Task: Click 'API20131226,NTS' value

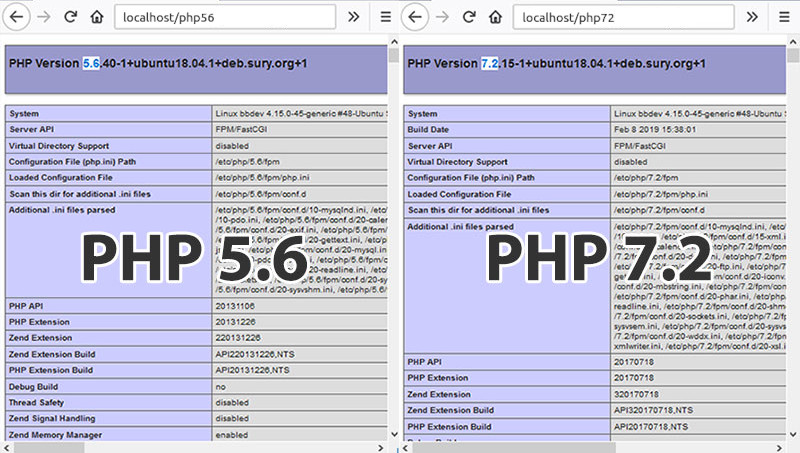Action: coord(252,370)
